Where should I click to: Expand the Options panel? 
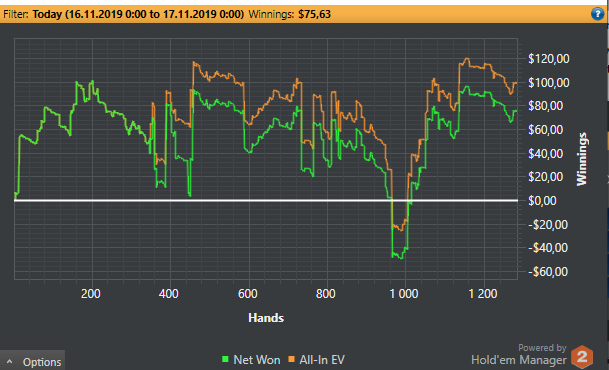click(33, 361)
